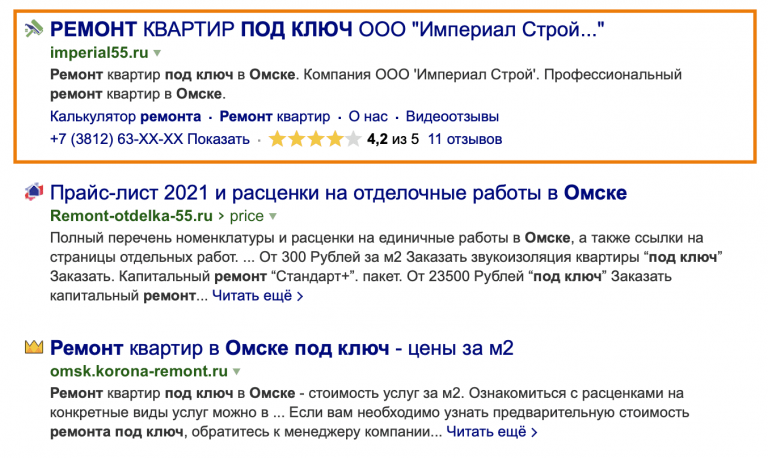
Task: Open the '11 отзывов' reviews link
Action: tap(465, 139)
